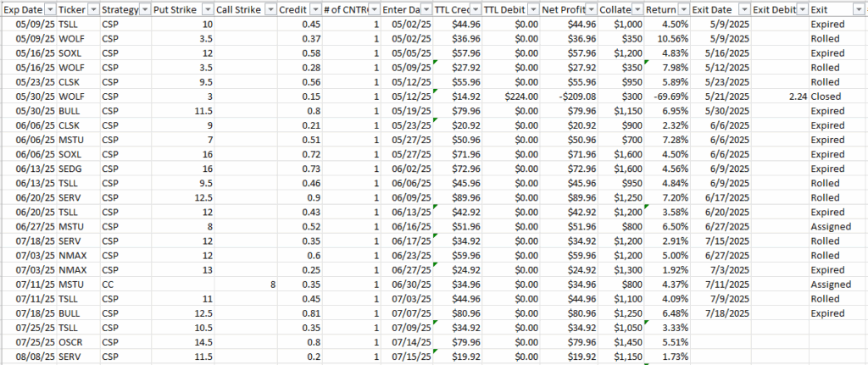
Task: Click the 7/15/2025 exit date cell
Action: [x=721, y=241]
